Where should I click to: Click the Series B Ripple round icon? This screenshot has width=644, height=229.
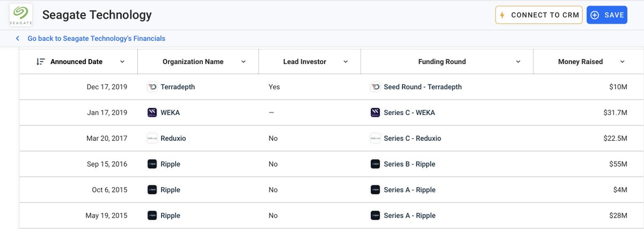pos(375,164)
